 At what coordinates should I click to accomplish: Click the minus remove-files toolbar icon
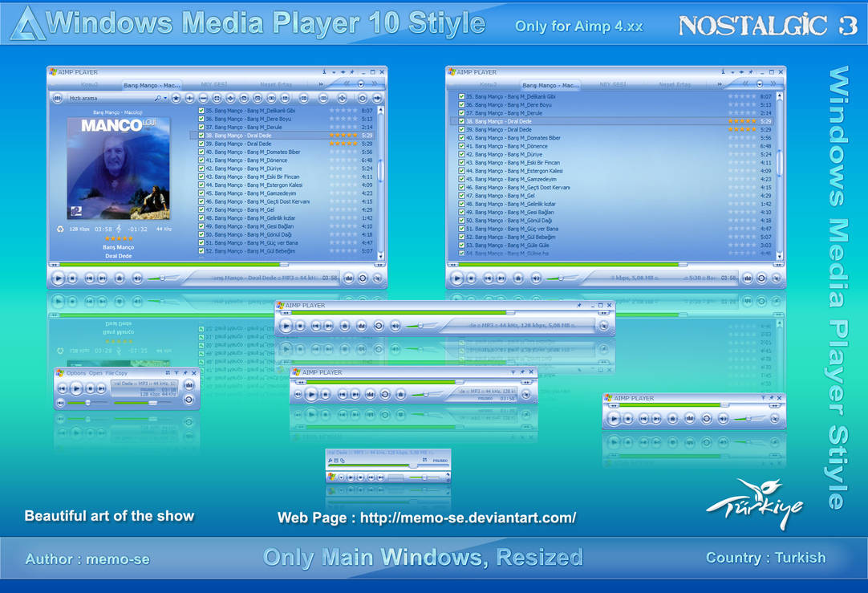[203, 98]
